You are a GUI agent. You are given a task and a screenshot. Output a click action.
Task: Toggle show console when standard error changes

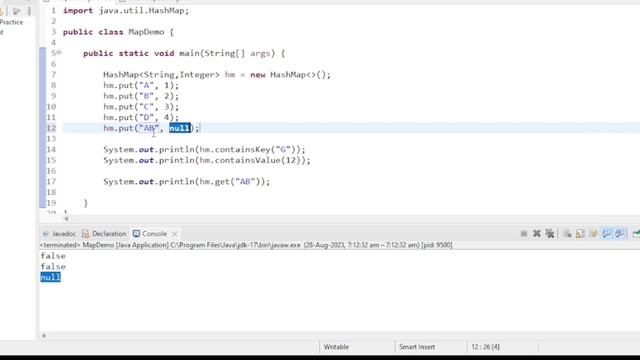(620, 233)
